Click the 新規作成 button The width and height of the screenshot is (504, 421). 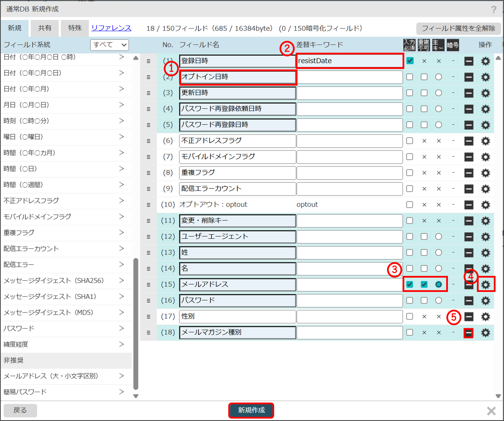pos(251,410)
